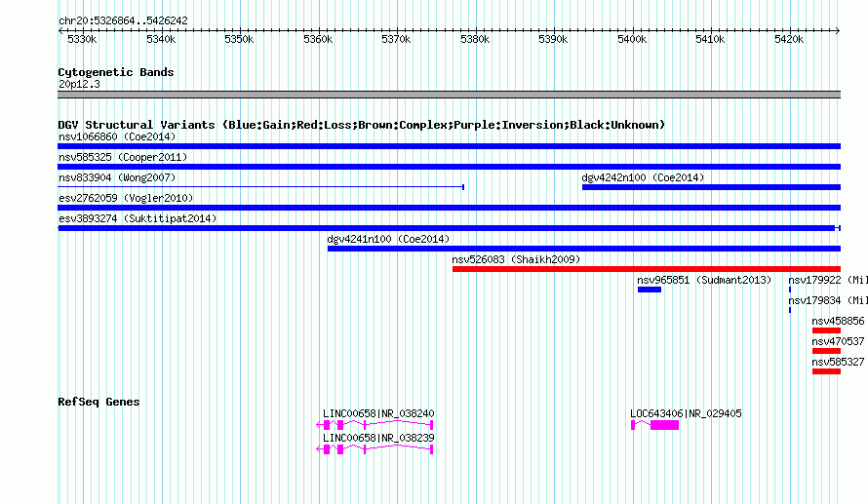Image resolution: width=868 pixels, height=504 pixels.
Task: Click the 5340k ruler tick label
Action: pyautogui.click(x=161, y=39)
